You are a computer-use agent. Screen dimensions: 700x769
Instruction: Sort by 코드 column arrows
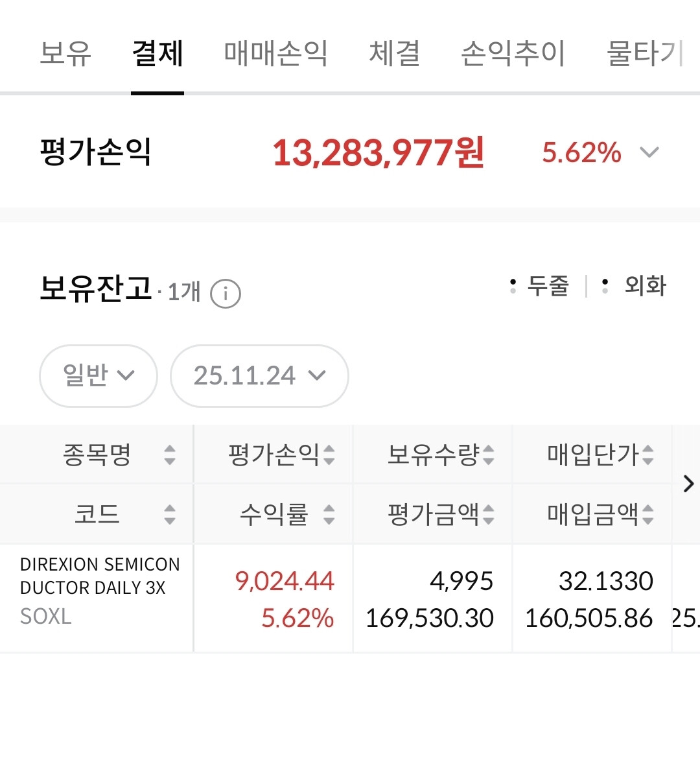170,514
